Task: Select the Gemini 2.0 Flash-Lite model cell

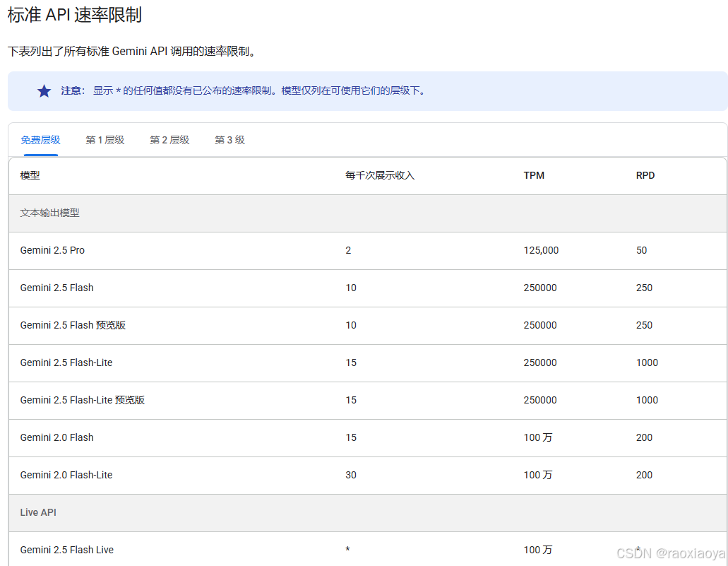Action: point(66,476)
